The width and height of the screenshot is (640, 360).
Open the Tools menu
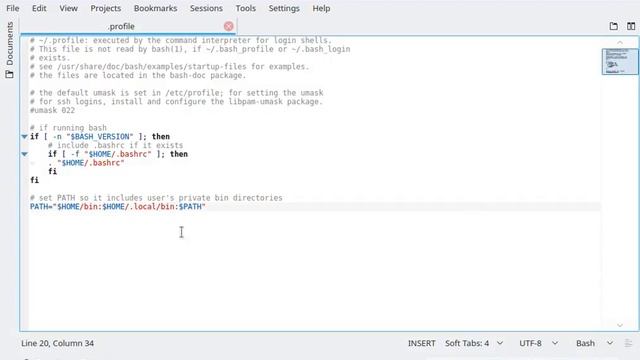tap(246, 8)
